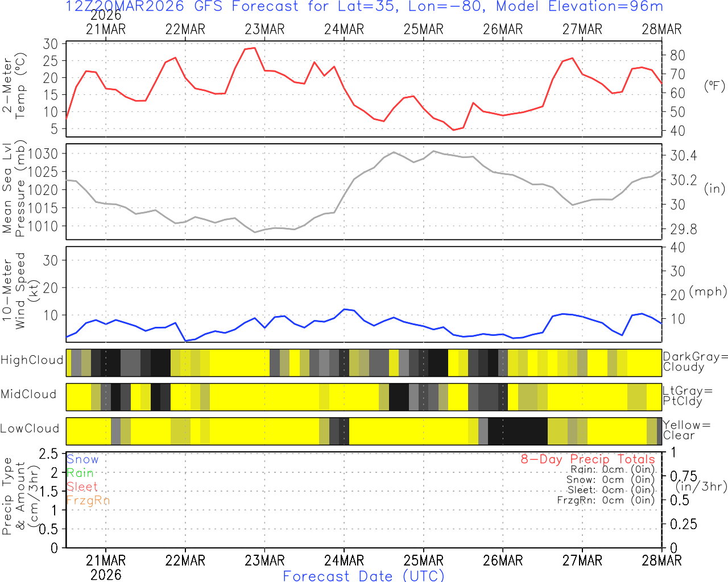The image size is (728, 582).
Task: Click the (mph) wind speed unit label
Action: tap(708, 292)
